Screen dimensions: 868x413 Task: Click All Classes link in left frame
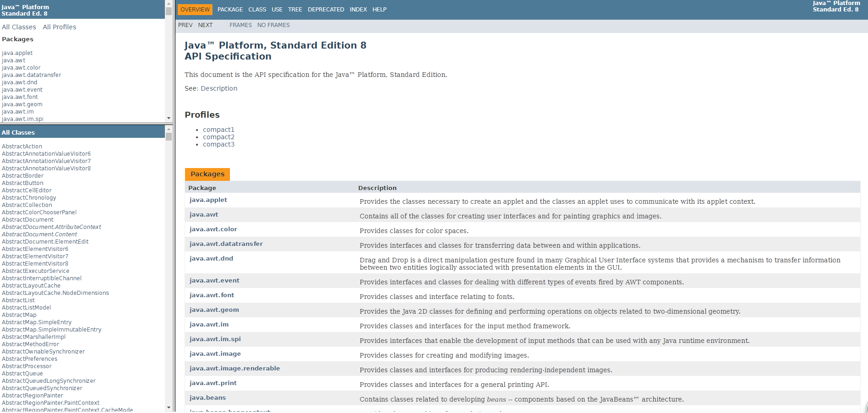pos(19,27)
